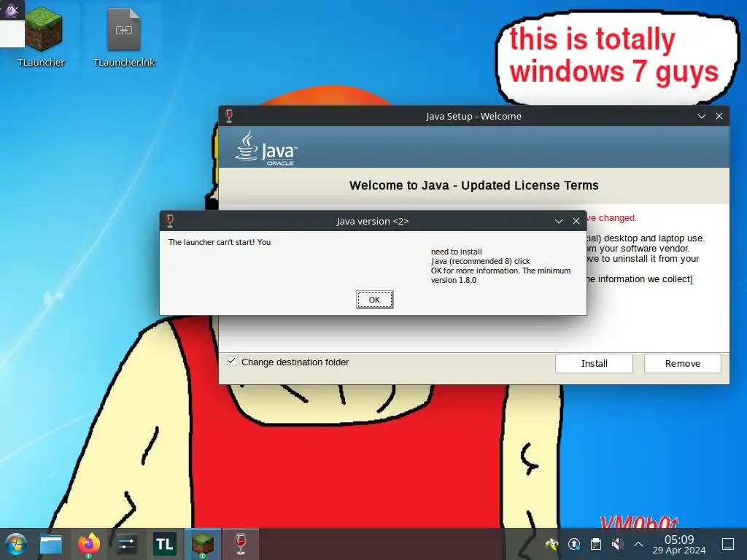Click the show desktop button in taskbar
This screenshot has width=747, height=560.
[728, 544]
